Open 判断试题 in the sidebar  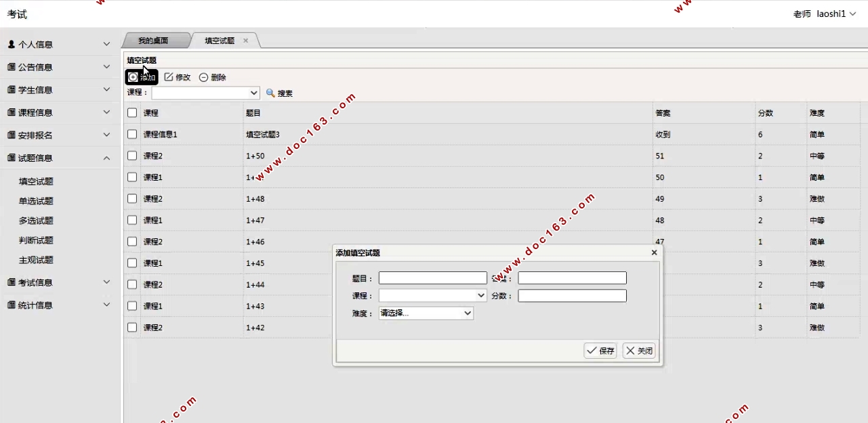point(36,240)
